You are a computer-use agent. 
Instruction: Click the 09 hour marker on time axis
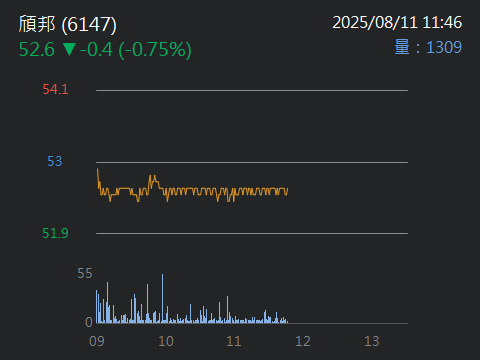pos(97,341)
